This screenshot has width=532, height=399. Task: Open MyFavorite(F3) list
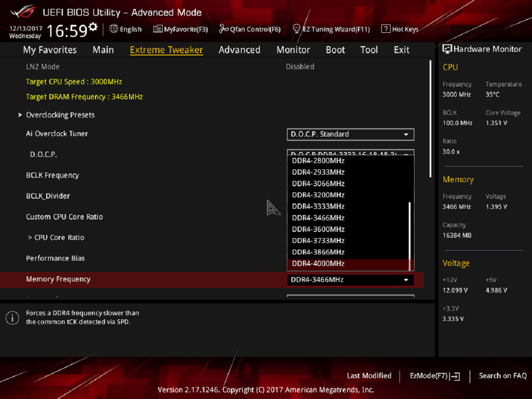(x=180, y=29)
